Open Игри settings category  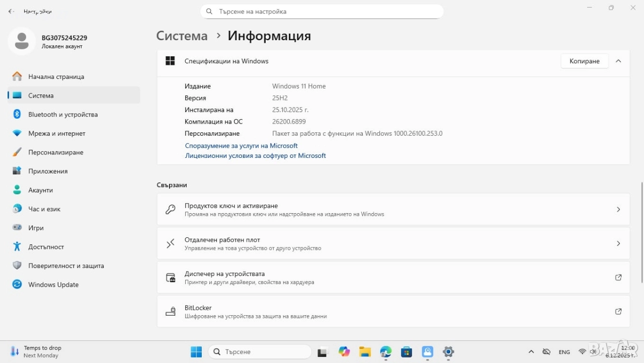[36, 228]
